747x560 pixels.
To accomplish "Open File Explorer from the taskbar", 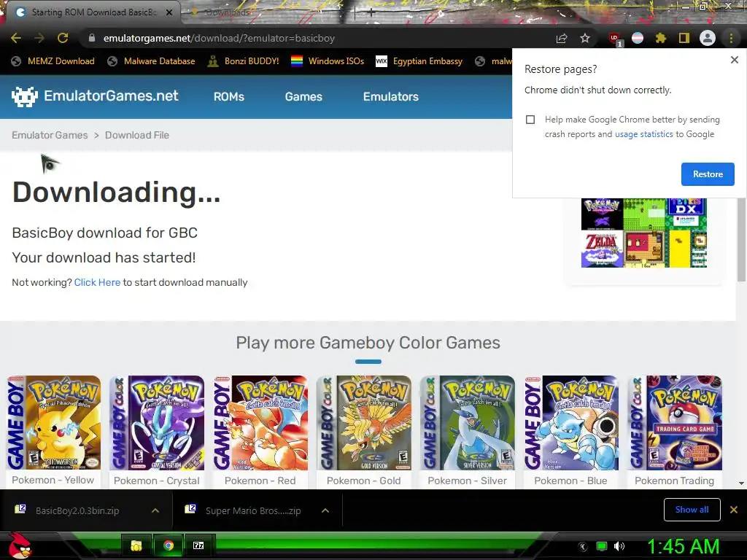I will pos(136,545).
